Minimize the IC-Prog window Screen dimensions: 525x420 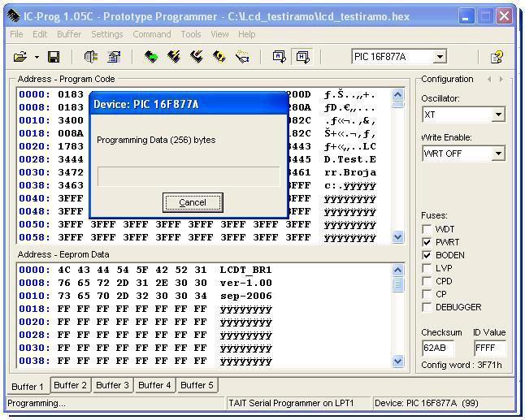(466, 16)
